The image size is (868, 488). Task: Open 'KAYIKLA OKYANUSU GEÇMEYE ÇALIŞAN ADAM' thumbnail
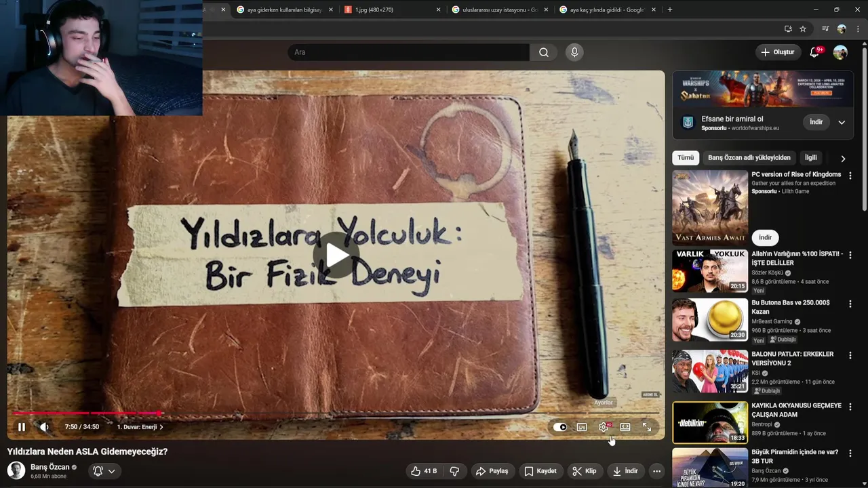coord(710,422)
